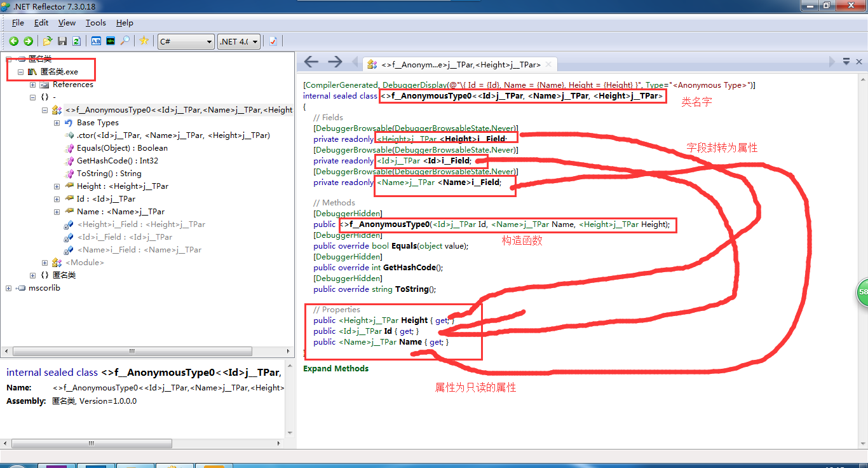Screen dimensions: 868x468
Task: Open an assembly with the folder icon
Action: pos(48,41)
